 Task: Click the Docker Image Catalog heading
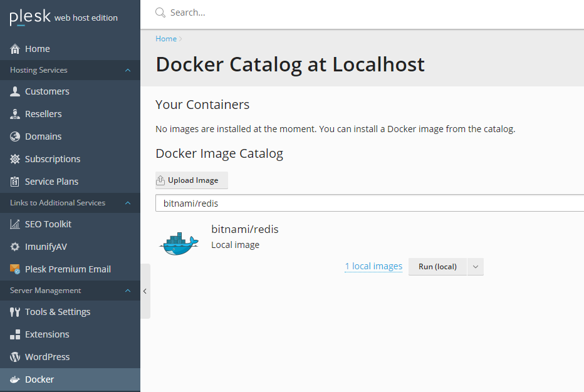point(219,154)
